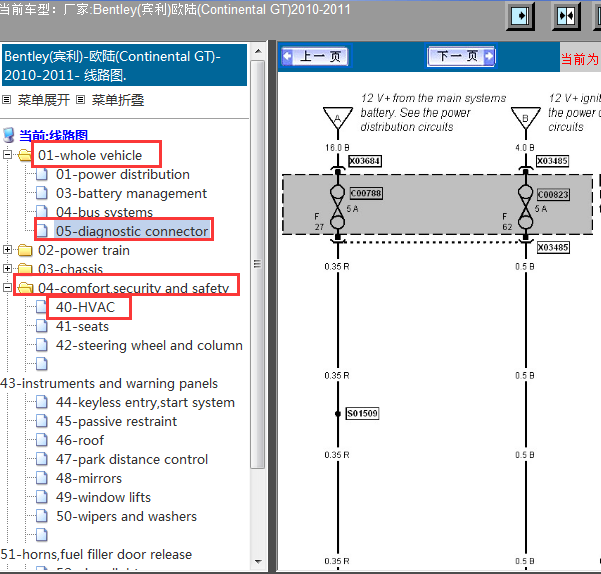Open 45-passive restraint diagram

pos(117,421)
